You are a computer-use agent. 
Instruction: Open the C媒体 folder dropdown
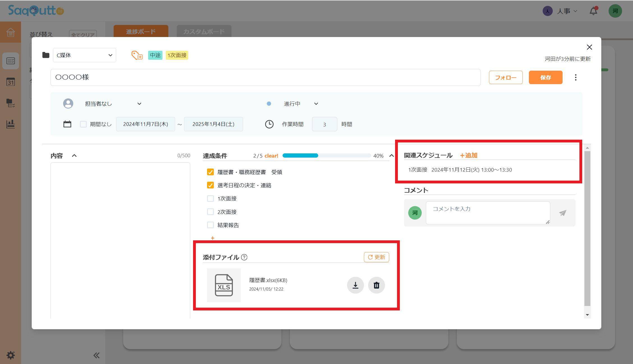[84, 55]
